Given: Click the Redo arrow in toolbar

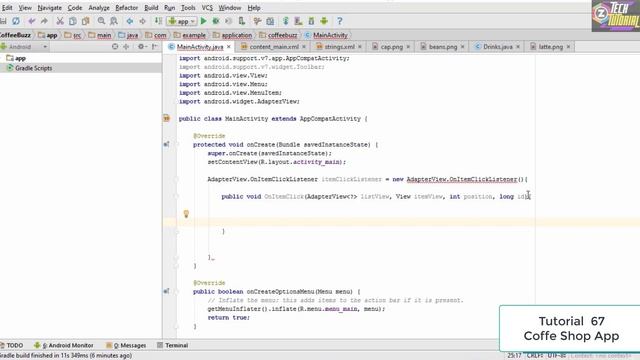Looking at the screenshot, I should click(44, 21).
